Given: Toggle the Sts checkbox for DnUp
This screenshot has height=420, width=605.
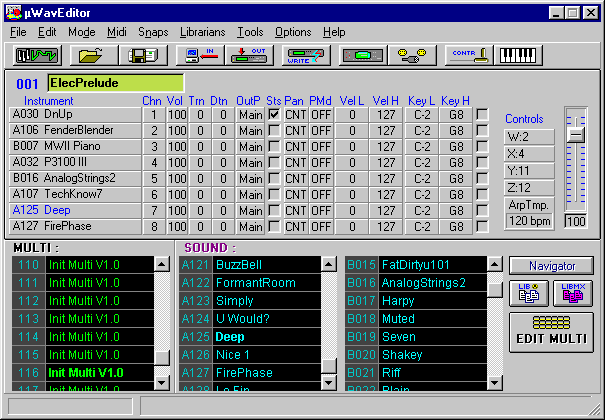Looking at the screenshot, I should [274, 115].
